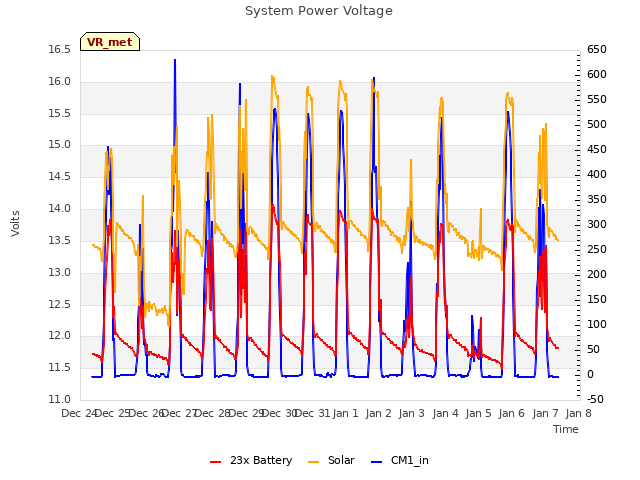Toggle the 23x Battery legend entry
The width and height of the screenshot is (640, 480).
251,460
